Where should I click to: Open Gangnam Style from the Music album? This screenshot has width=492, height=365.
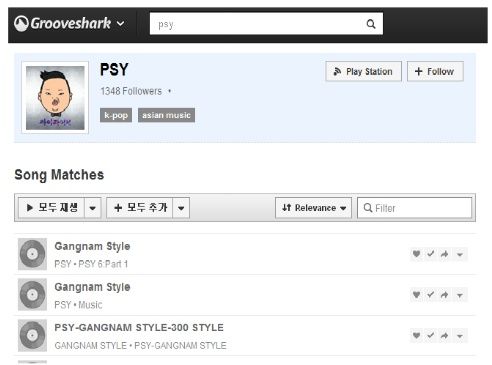point(92,287)
